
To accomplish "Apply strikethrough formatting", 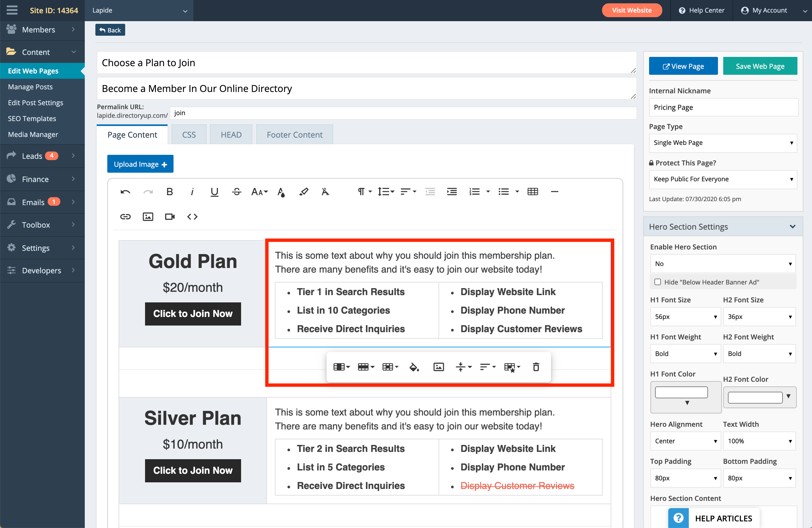I will pyautogui.click(x=236, y=191).
